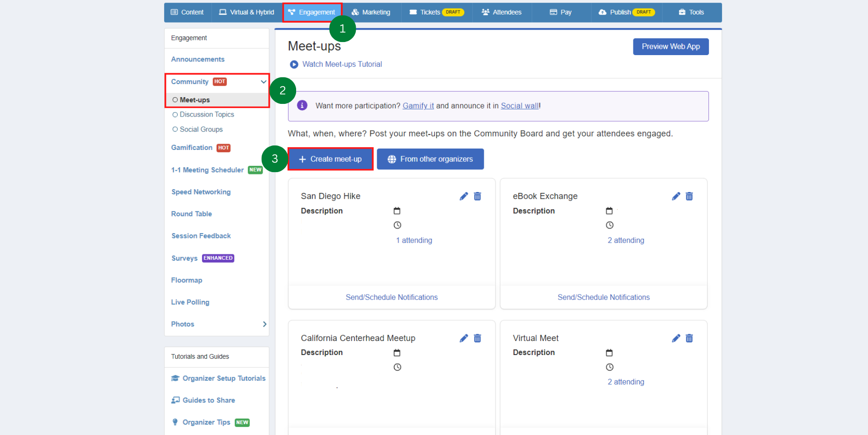Open the Tickets tab
868x435 pixels.
point(437,12)
